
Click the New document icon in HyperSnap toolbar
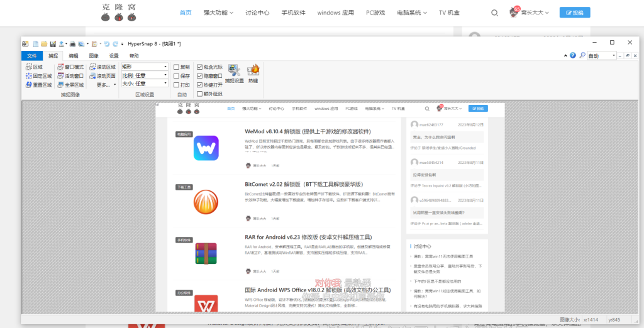coord(36,44)
